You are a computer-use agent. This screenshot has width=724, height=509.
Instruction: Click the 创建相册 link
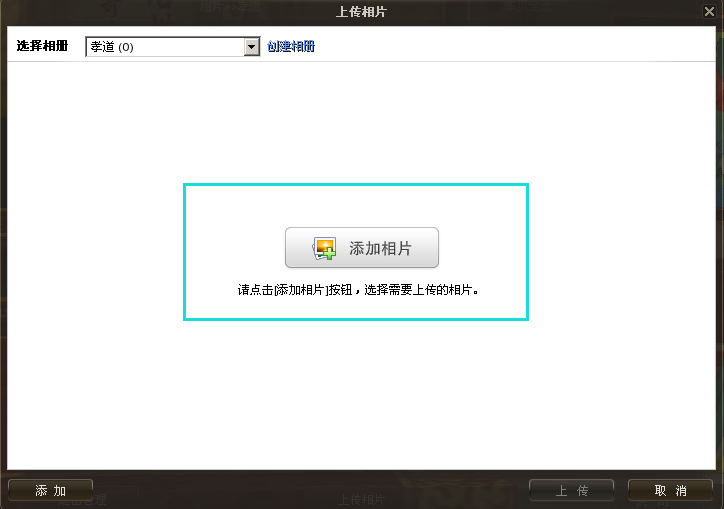pyautogui.click(x=291, y=46)
